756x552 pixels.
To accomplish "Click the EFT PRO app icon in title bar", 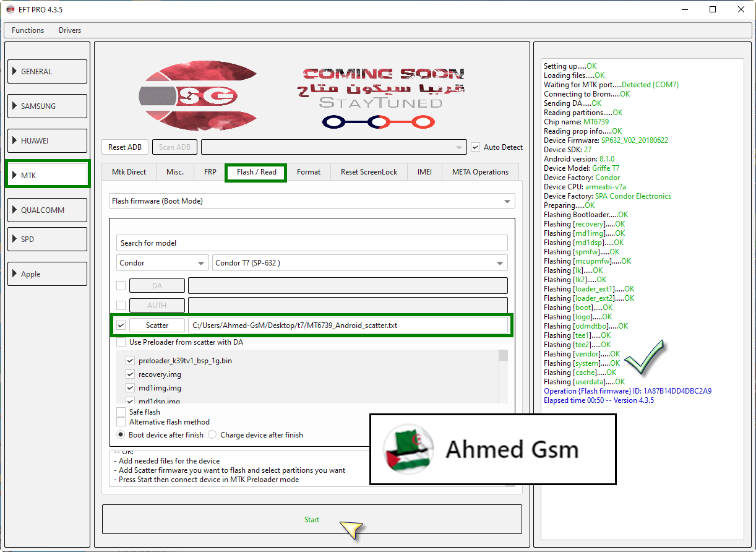I will click(10, 9).
